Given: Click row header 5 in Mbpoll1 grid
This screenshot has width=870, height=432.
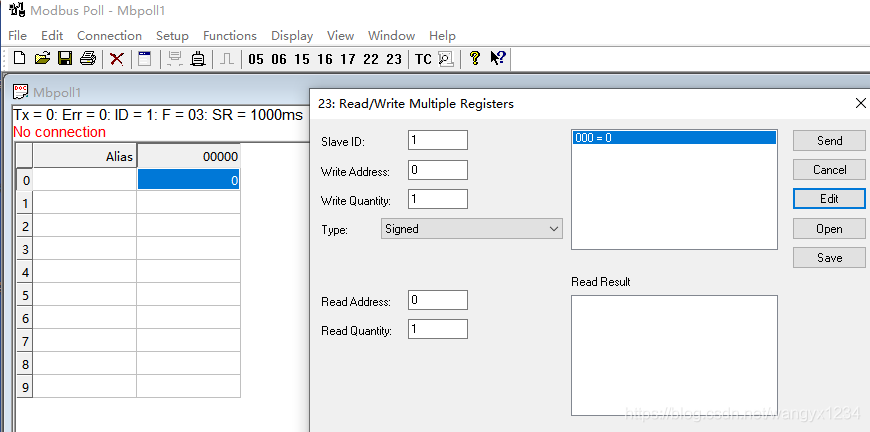Looking at the screenshot, I should pos(24,295).
